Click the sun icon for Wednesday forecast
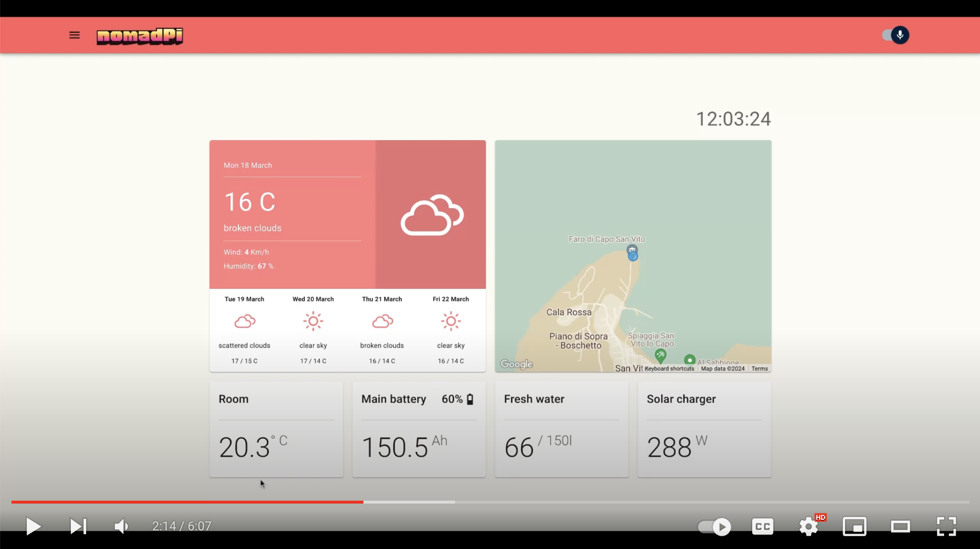 coord(312,321)
